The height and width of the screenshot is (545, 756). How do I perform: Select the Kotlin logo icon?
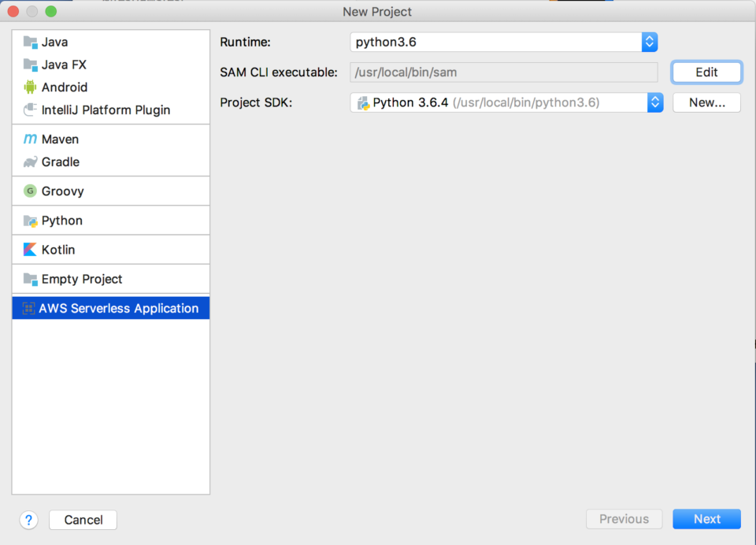pyautogui.click(x=30, y=250)
